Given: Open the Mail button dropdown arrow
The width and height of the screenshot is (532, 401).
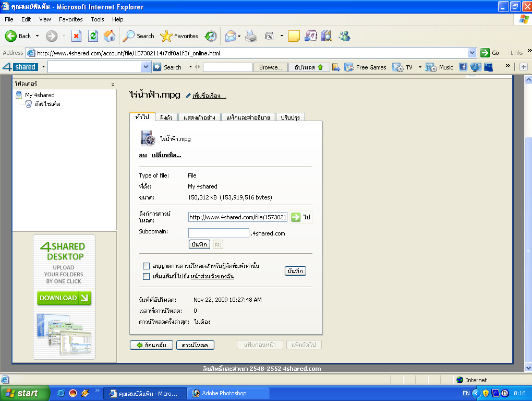Looking at the screenshot, I should [239, 36].
